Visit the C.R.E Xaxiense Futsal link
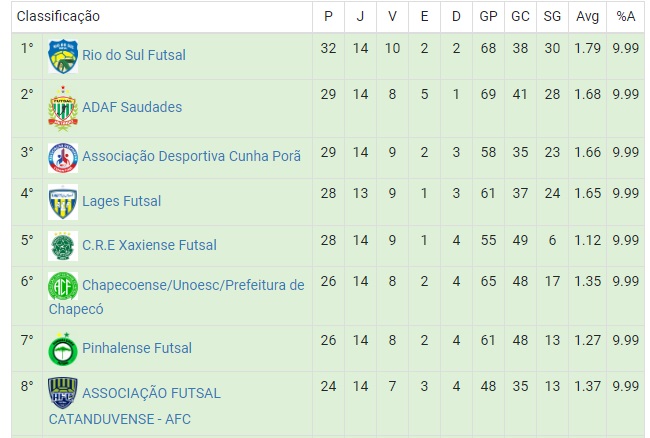Image resolution: width=650 pixels, height=438 pixels. click(x=149, y=245)
